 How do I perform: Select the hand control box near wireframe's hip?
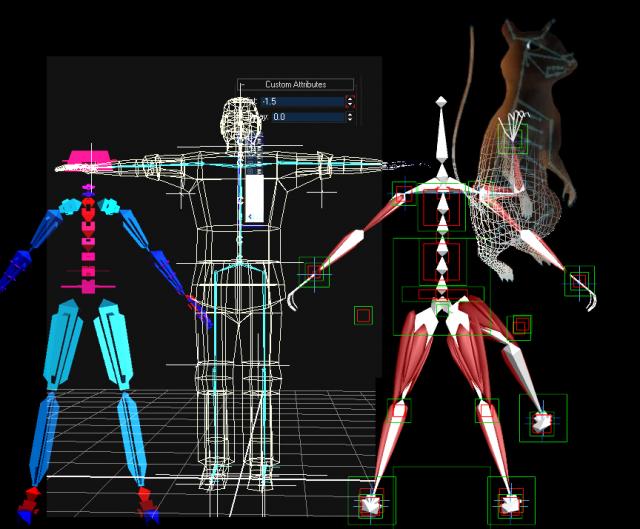pyautogui.click(x=315, y=271)
